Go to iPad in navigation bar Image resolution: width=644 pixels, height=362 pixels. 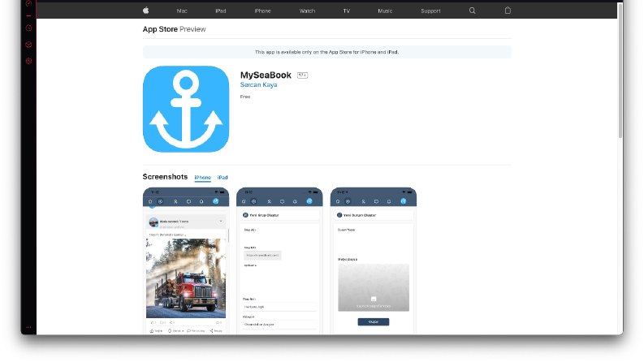pyautogui.click(x=221, y=11)
